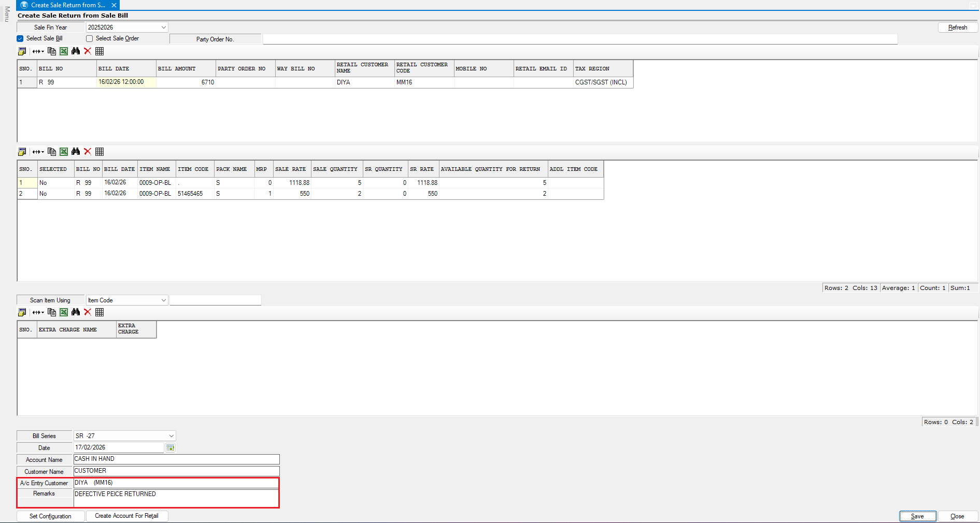Click binoculars find icon above the bill list grid

76,51
